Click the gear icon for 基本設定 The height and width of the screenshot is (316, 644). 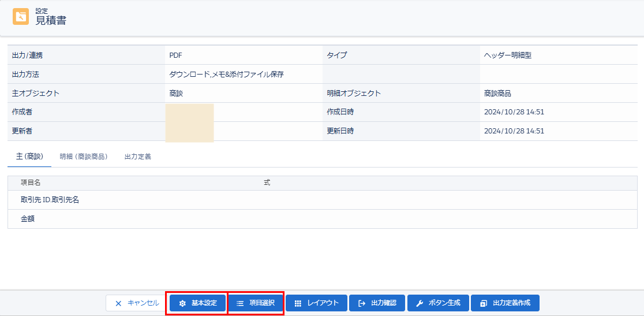click(182, 303)
